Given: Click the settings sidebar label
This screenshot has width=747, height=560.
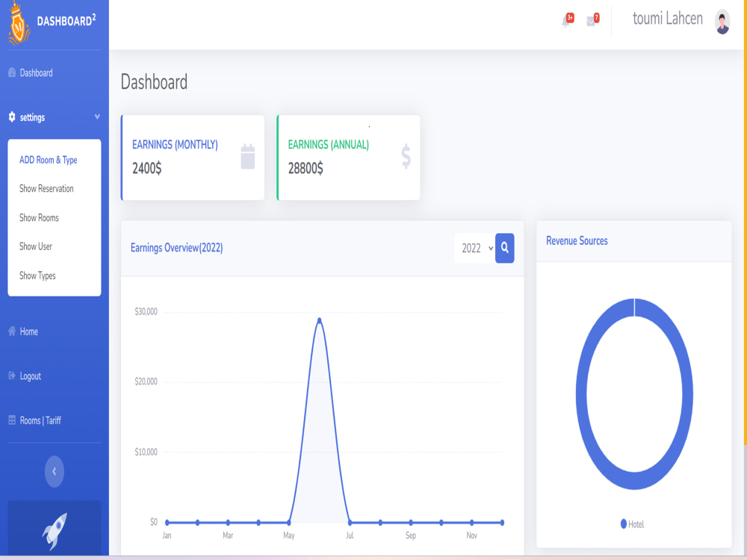Looking at the screenshot, I should click(x=32, y=118).
